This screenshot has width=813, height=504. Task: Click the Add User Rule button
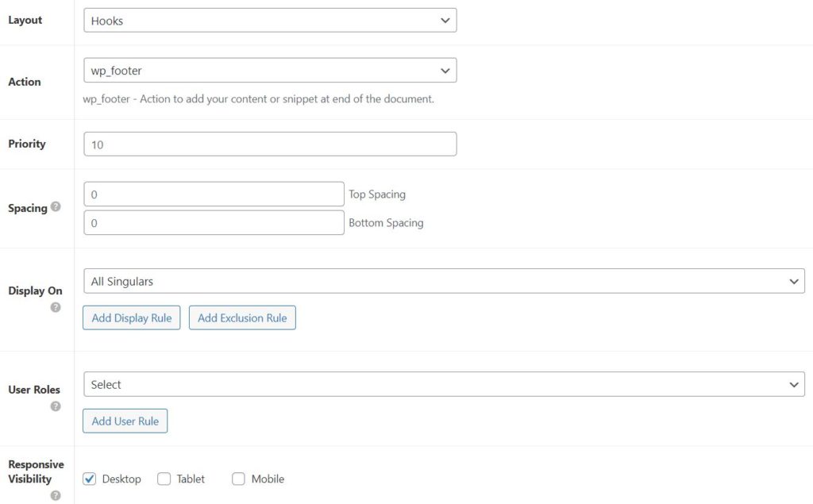coord(125,421)
